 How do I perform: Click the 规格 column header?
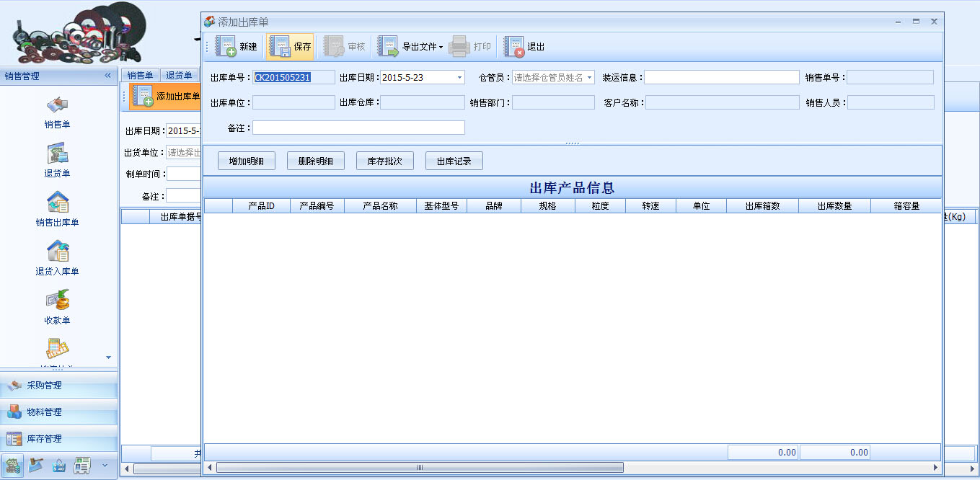pos(548,206)
